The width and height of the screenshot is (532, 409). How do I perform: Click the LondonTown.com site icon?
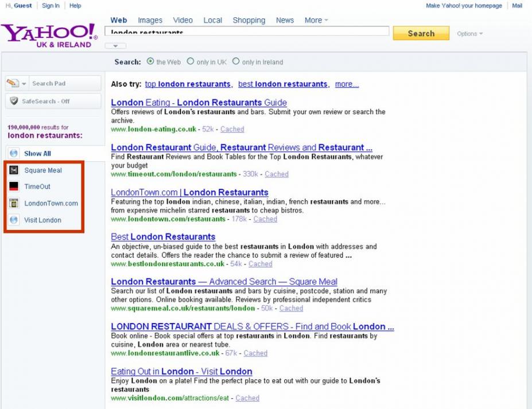(x=14, y=203)
